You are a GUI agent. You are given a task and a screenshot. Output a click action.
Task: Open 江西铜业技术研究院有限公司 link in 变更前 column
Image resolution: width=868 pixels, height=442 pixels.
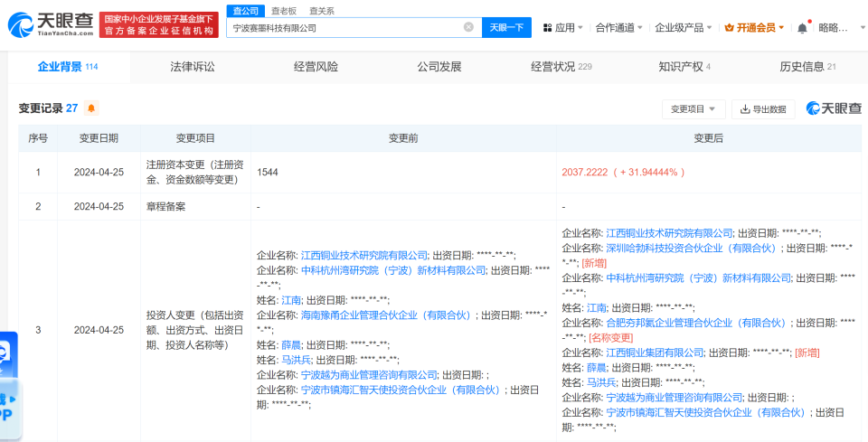tap(364, 255)
